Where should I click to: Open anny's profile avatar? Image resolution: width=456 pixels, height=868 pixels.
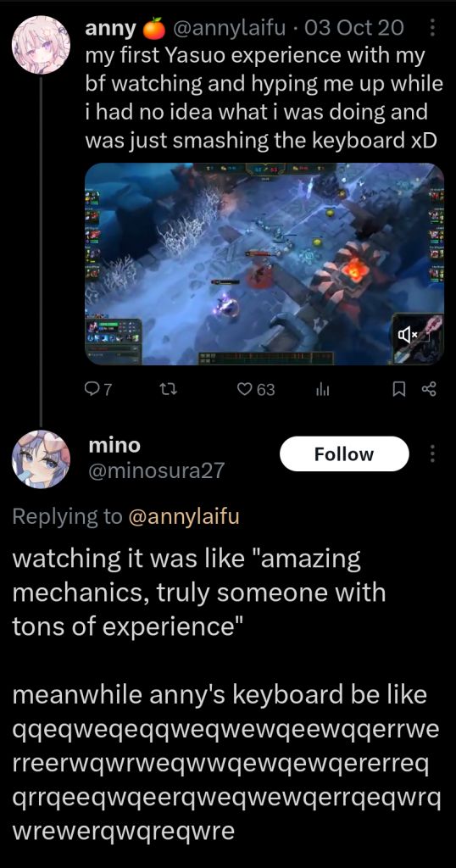click(x=41, y=45)
